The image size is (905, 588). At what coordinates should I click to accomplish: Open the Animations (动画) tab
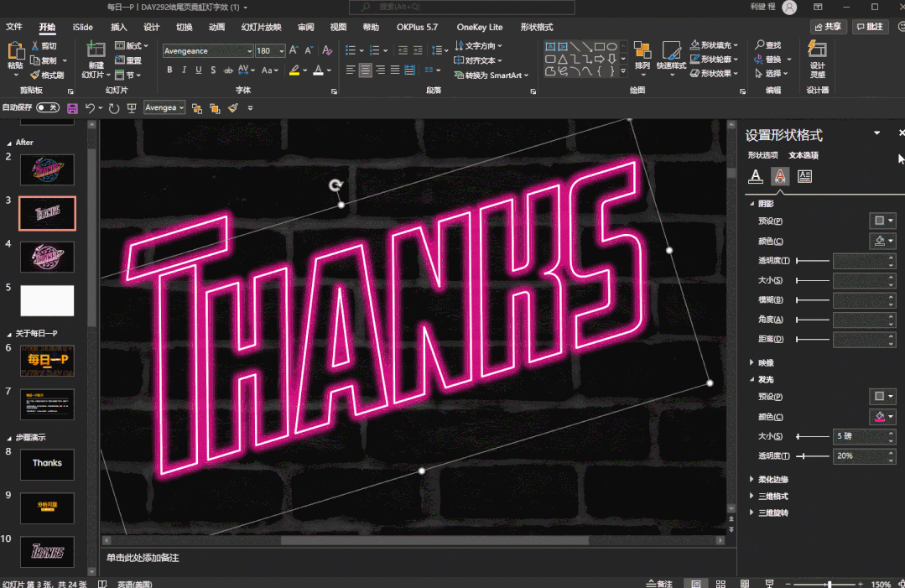coord(216,27)
